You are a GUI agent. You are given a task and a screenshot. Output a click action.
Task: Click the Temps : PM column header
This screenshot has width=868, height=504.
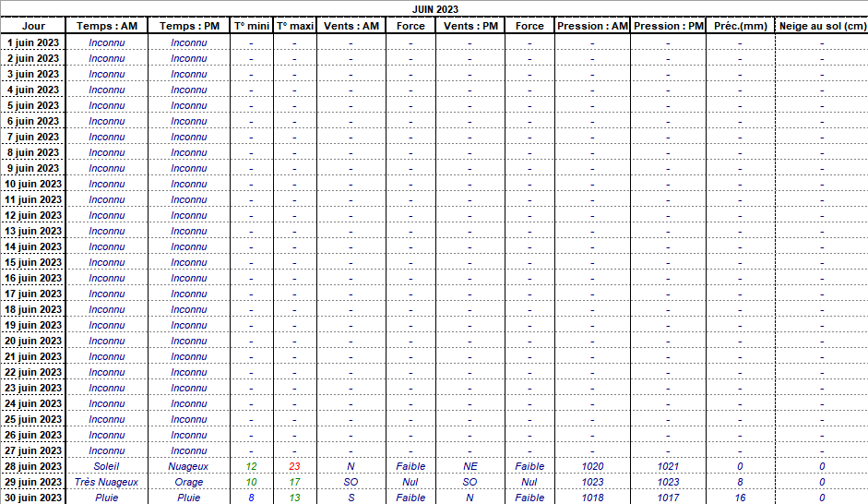click(x=189, y=26)
